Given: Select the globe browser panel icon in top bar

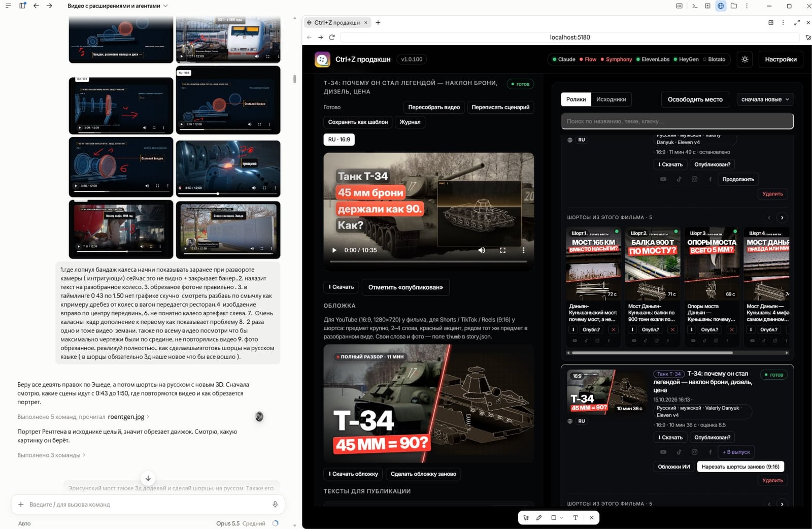Looking at the screenshot, I should tap(721, 6).
